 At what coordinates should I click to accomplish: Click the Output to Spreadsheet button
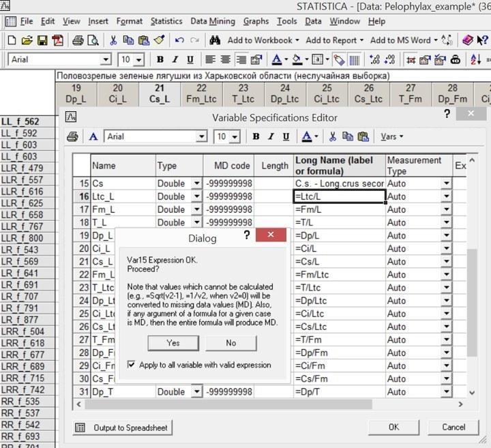tap(123, 428)
